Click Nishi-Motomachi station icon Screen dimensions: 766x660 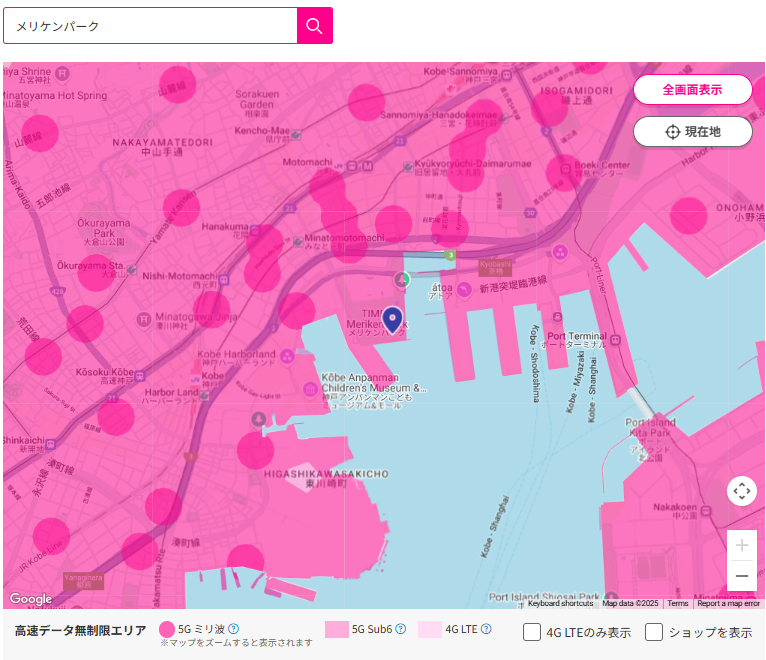coord(224,280)
